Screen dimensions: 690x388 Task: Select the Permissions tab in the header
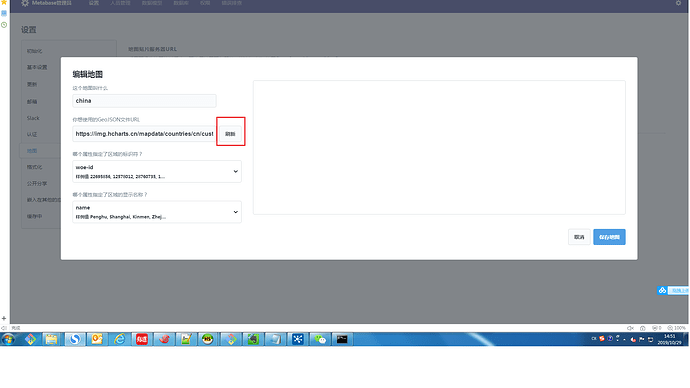tap(205, 3)
